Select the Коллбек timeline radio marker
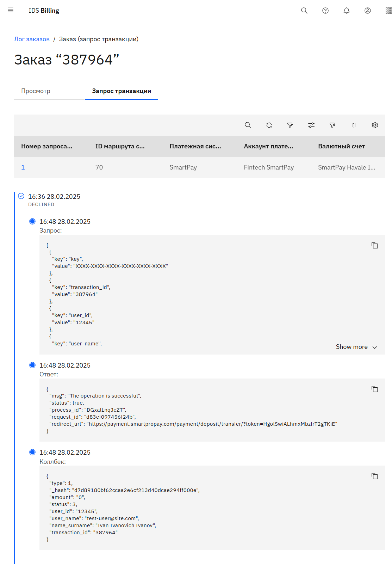The height and width of the screenshot is (578, 392). tap(32, 452)
